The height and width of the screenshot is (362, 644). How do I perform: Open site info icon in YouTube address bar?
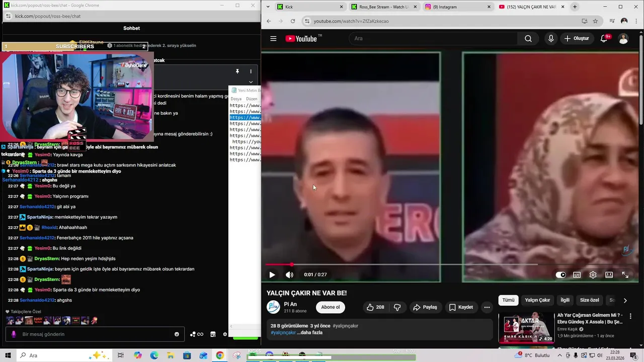point(307,21)
